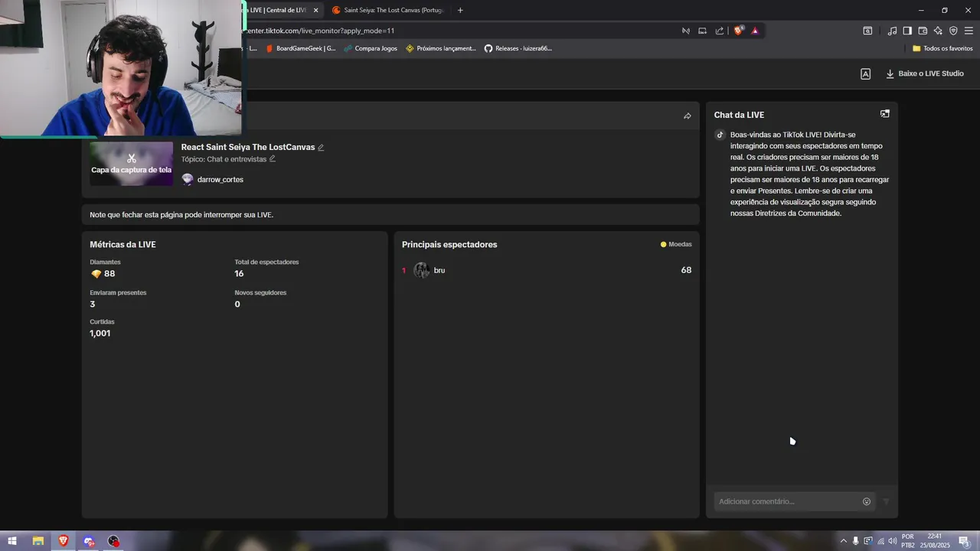Open the emoji picker in the comment box
The height and width of the screenshot is (551, 980).
pos(867,502)
